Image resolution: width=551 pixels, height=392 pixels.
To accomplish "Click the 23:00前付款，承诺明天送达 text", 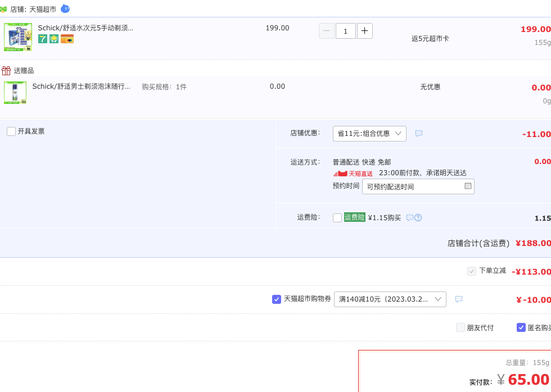I will pos(423,173).
